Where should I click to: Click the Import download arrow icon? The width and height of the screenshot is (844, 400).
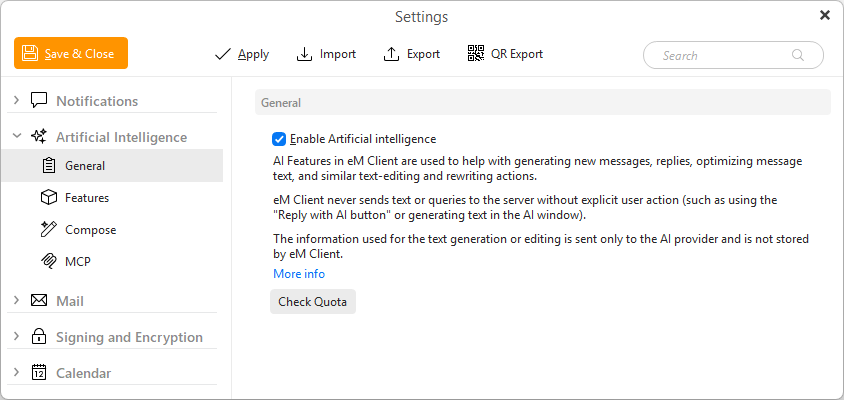coord(305,54)
